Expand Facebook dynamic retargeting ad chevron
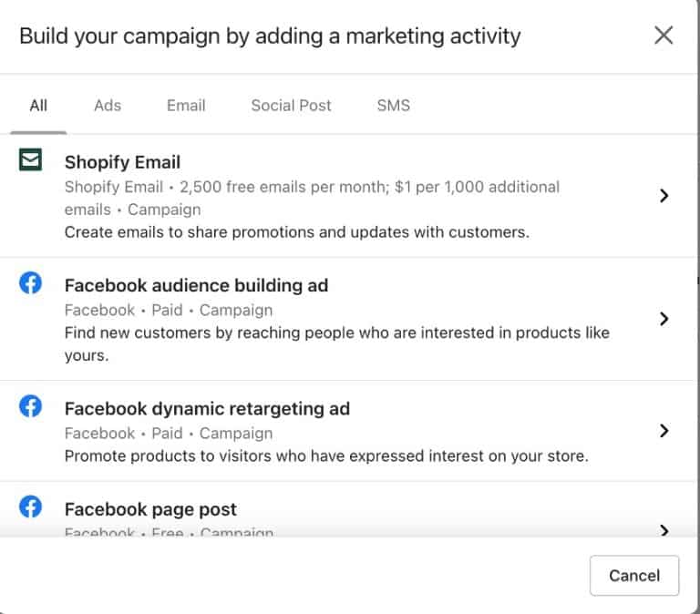The height and width of the screenshot is (614, 700). click(x=664, y=431)
